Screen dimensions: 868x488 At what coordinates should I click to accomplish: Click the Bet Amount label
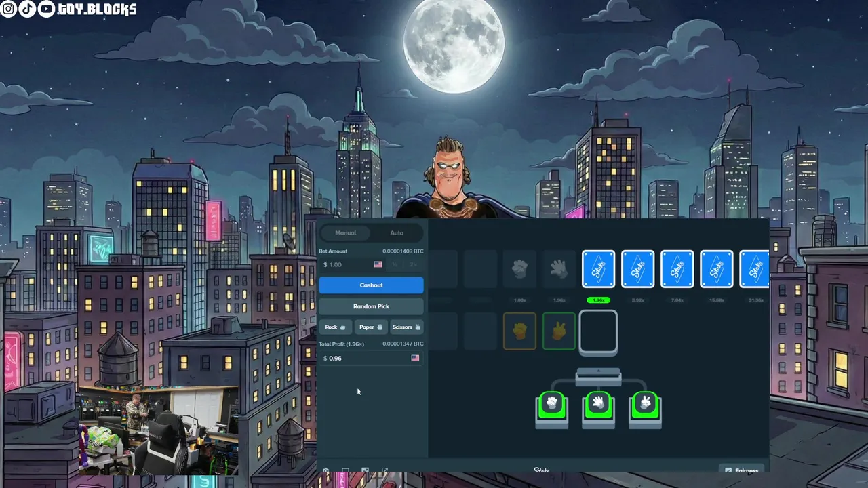click(333, 251)
